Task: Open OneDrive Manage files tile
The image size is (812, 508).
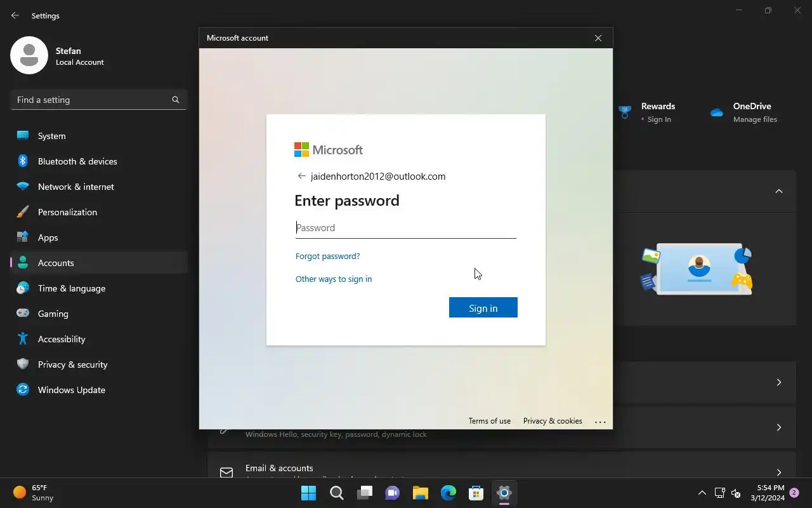Action: (743, 112)
